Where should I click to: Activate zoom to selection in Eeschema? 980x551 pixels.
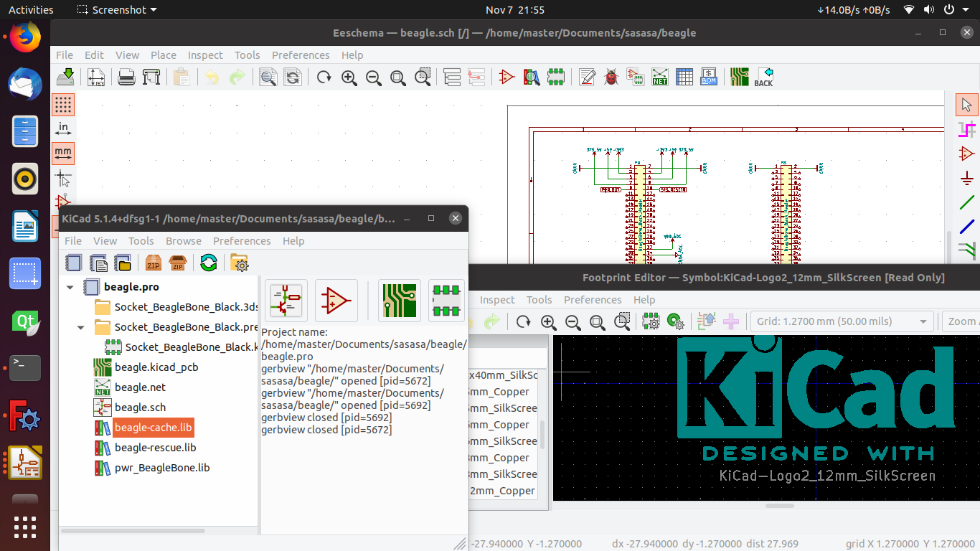(423, 77)
